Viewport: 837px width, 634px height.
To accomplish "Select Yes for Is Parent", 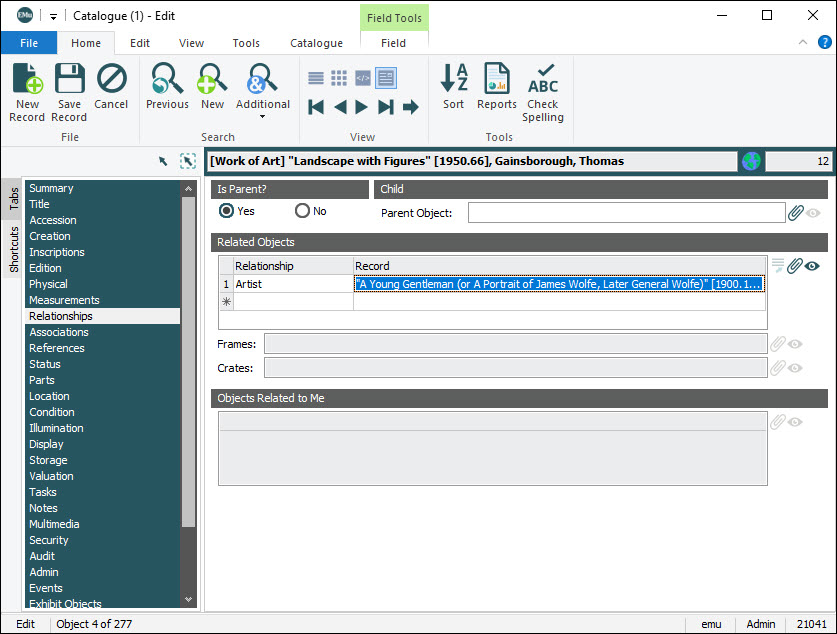I will pos(227,211).
